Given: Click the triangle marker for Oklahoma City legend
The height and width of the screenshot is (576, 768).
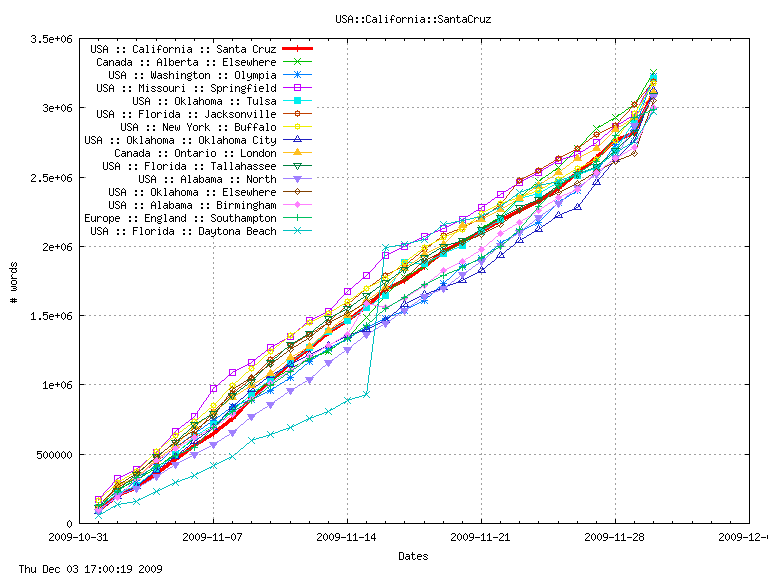Looking at the screenshot, I should point(298,140).
